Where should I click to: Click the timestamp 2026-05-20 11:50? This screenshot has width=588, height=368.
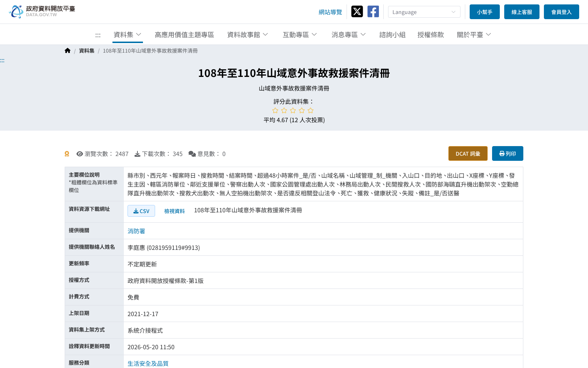[151, 347]
